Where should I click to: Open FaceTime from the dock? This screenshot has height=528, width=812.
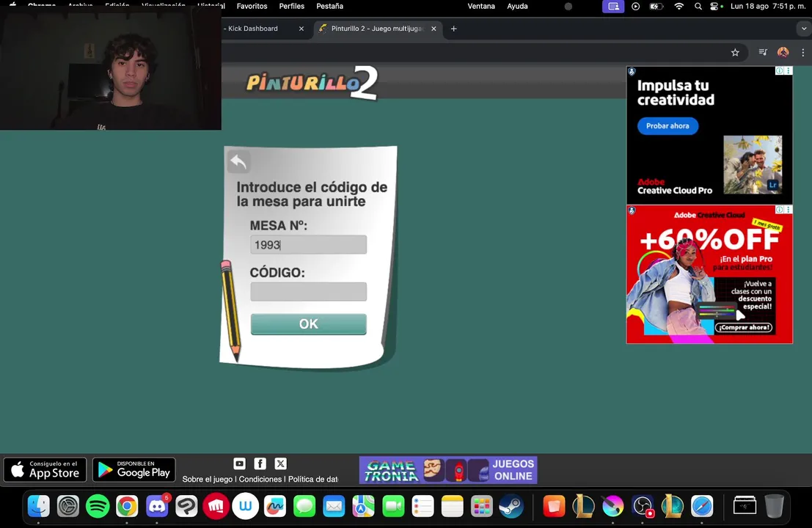tap(393, 506)
